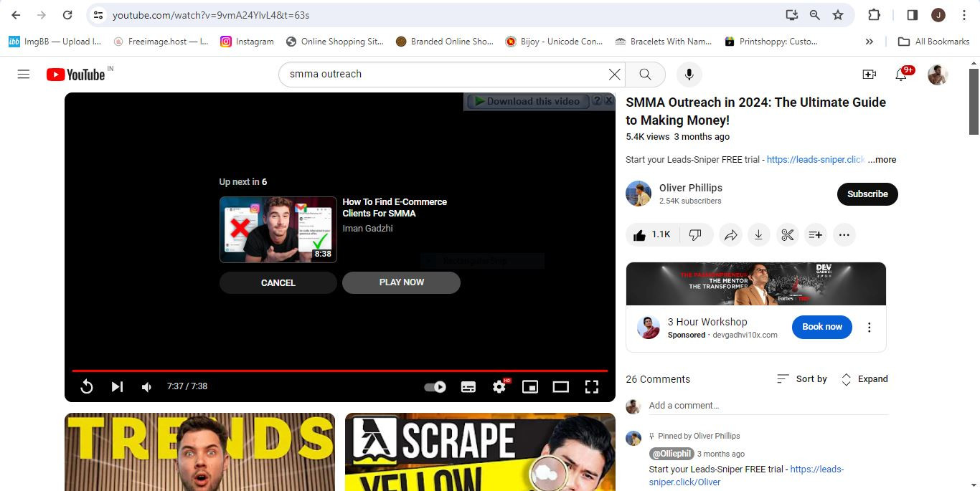980x491 pixels.
Task: Enter full screen mode
Action: point(592,387)
